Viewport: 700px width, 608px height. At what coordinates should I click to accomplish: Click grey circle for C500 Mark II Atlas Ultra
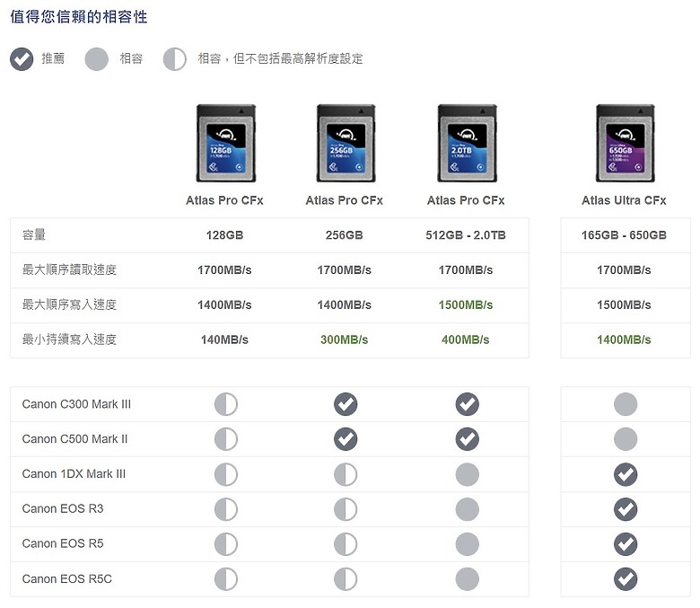(626, 439)
